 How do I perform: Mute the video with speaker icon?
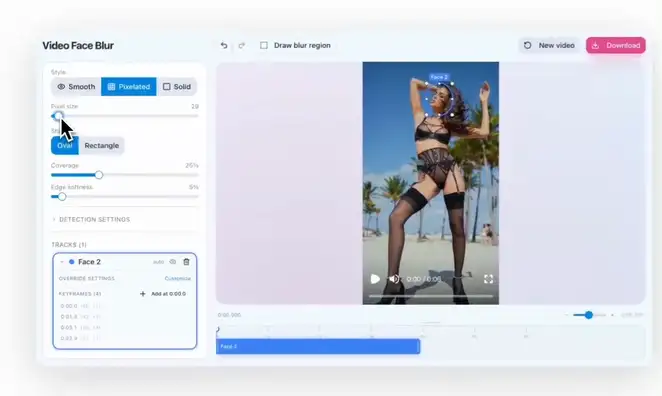394,279
